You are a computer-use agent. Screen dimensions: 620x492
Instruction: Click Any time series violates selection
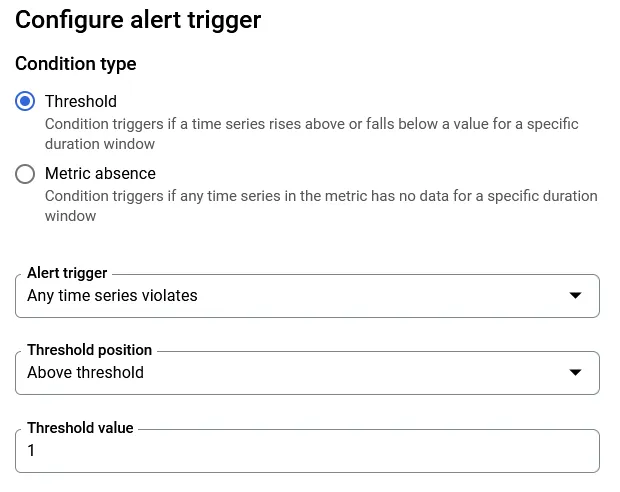tap(112, 296)
